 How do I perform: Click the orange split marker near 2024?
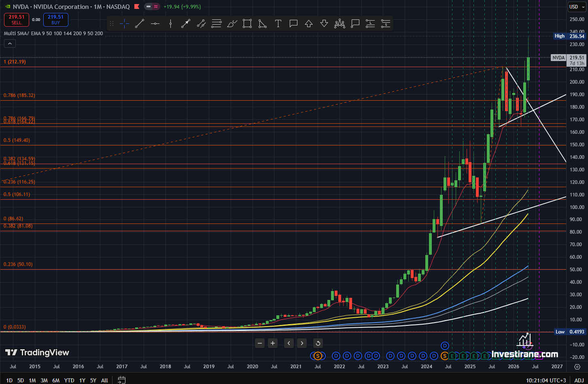click(x=444, y=356)
